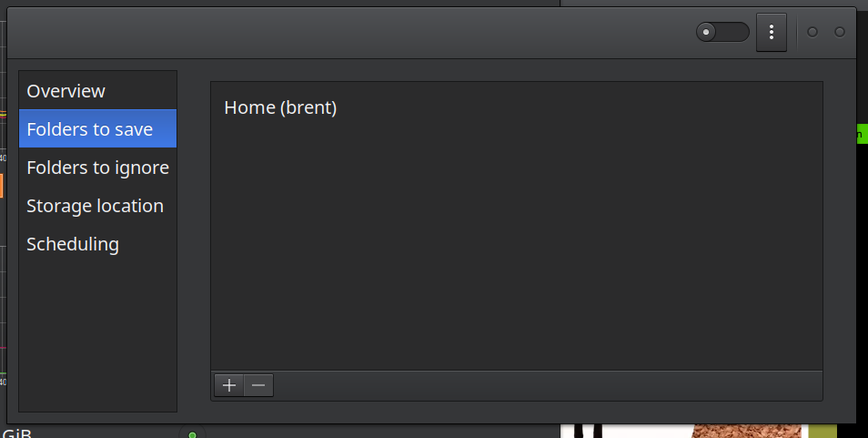Open the three-dot menu button
868x438 pixels.
point(772,32)
